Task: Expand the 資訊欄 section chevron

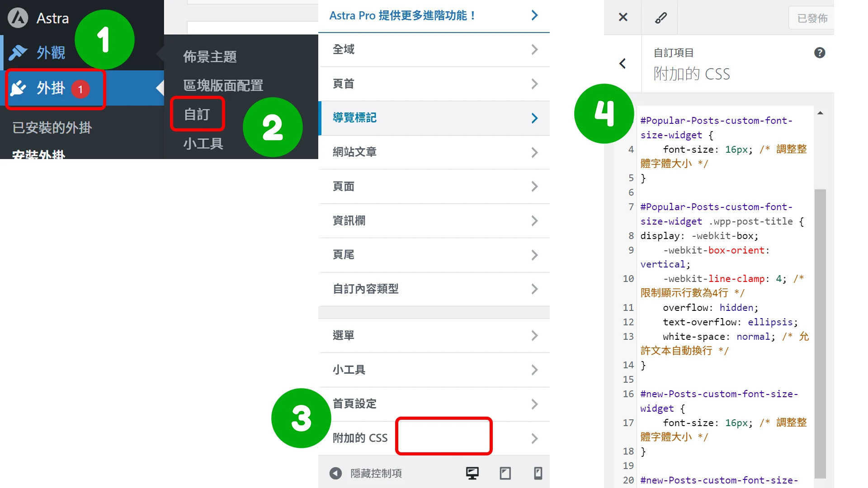Action: pos(534,221)
